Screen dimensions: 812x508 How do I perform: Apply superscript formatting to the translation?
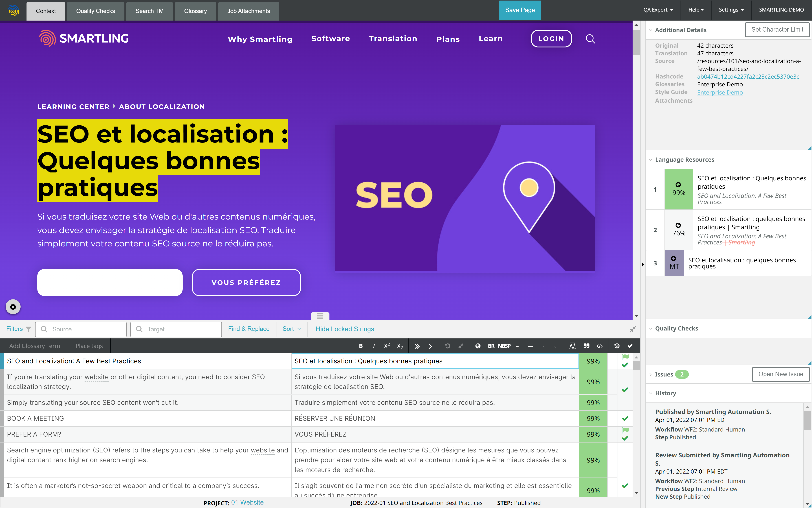(386, 346)
